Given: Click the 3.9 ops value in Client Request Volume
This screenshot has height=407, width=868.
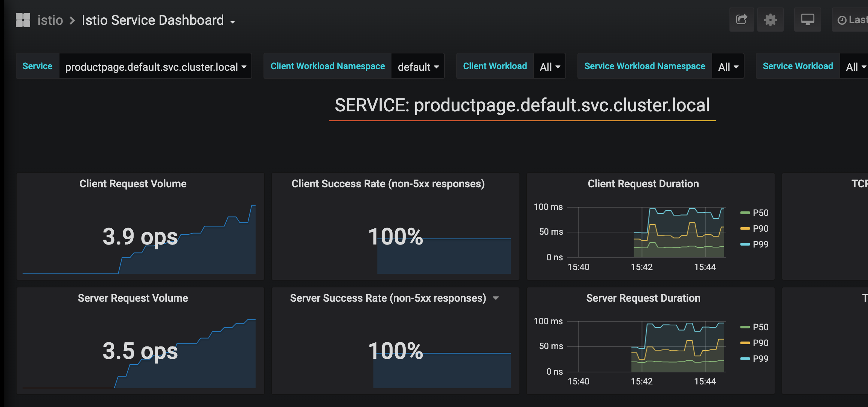Looking at the screenshot, I should point(140,237).
